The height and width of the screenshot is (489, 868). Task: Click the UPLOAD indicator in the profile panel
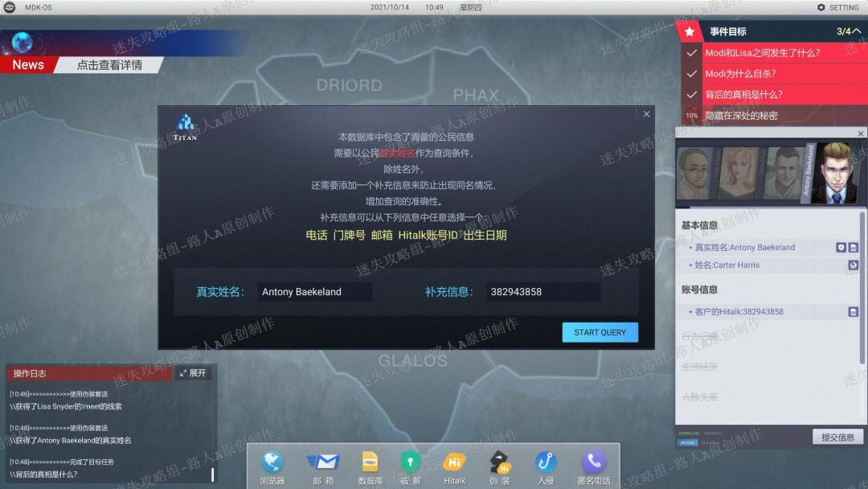(x=687, y=442)
